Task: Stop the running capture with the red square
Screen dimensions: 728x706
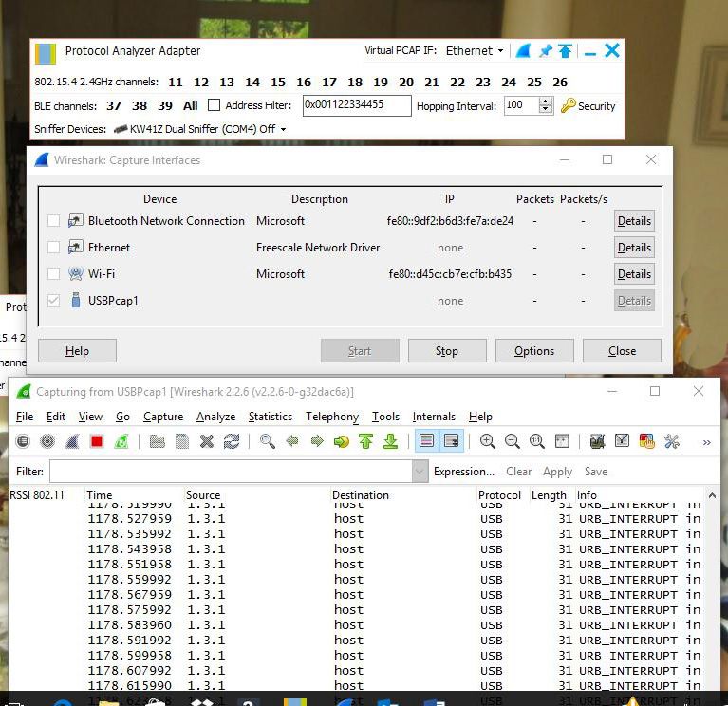Action: click(x=97, y=441)
